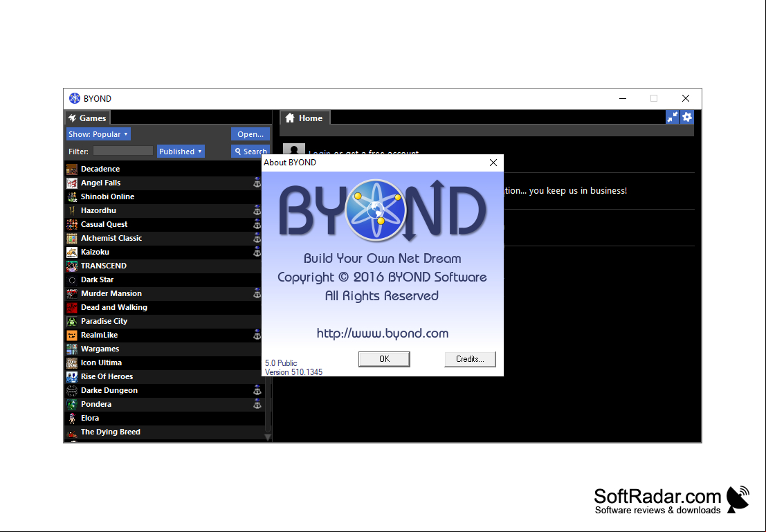Click the hub badge beside Angel Falls
Viewport: 766px width, 532px height.
(x=257, y=183)
